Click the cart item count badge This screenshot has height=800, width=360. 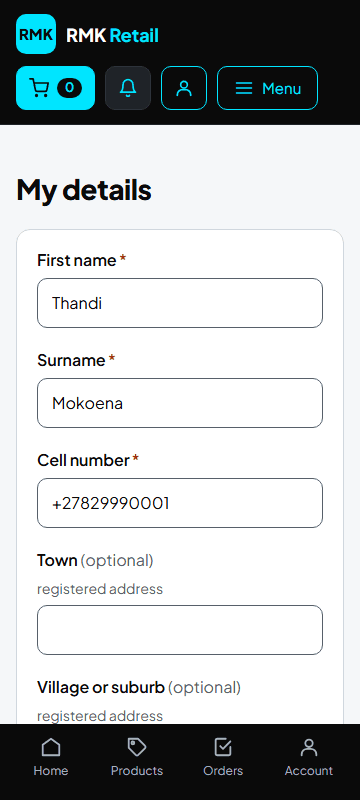coord(69,88)
